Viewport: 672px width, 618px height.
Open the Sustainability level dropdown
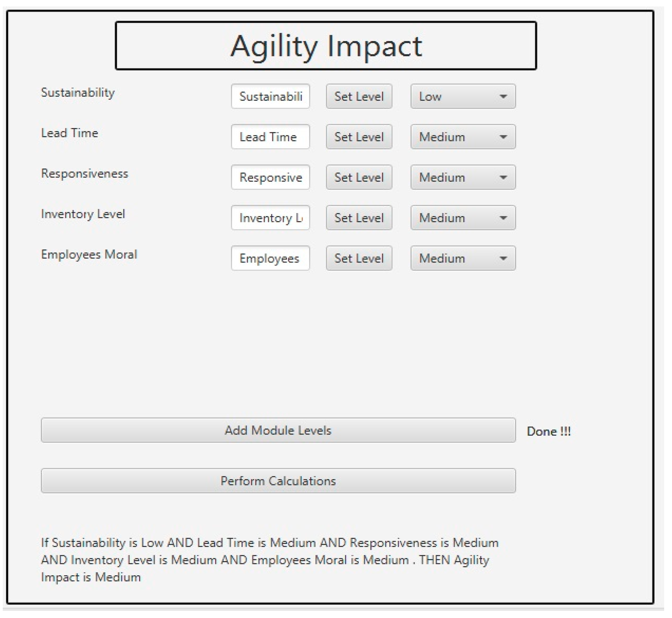463,96
